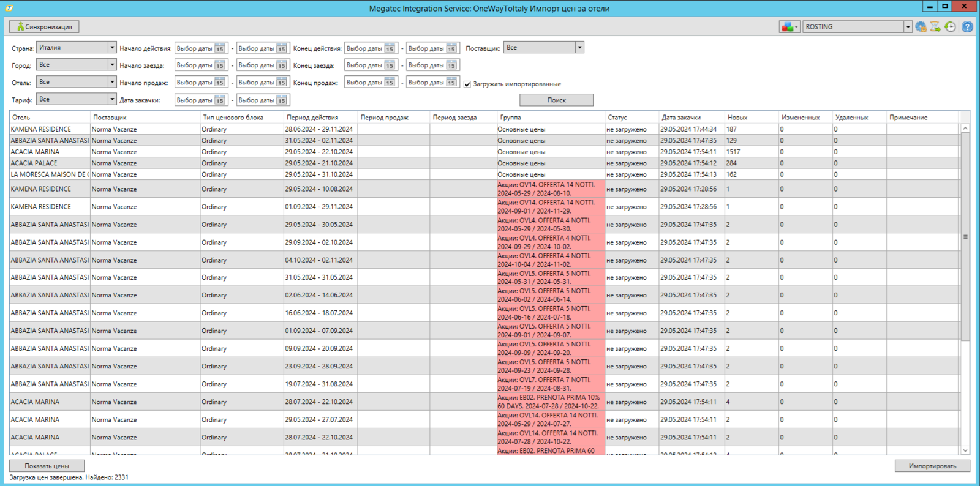This screenshot has height=486, width=980.
Task: Click the Поиск search button
Action: [556, 100]
